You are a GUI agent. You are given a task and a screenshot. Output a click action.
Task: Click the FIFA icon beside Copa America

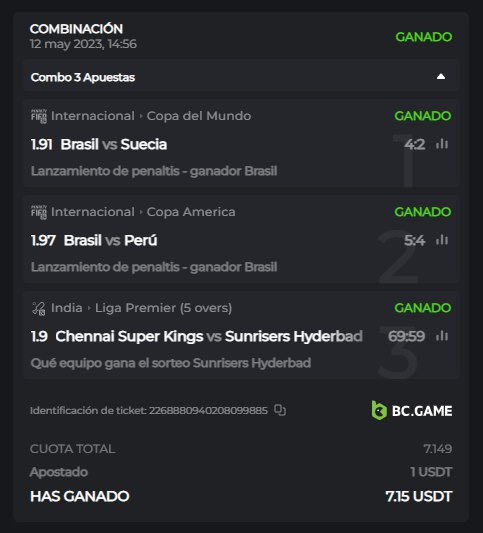[39, 212]
